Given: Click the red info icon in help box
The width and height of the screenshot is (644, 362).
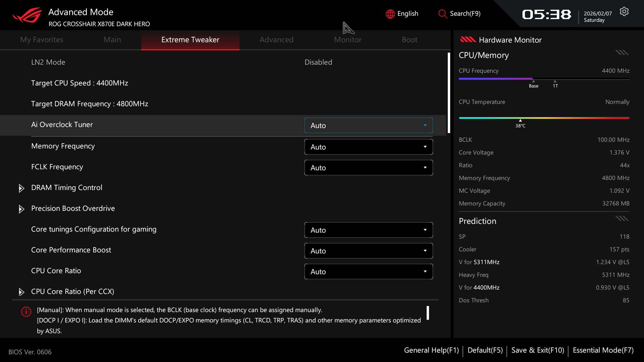Looking at the screenshot, I should click(x=26, y=312).
